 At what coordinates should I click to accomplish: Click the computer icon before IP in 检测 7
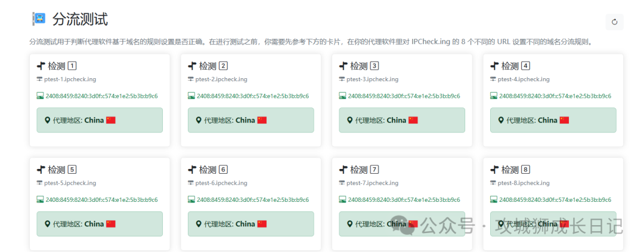[342, 199]
